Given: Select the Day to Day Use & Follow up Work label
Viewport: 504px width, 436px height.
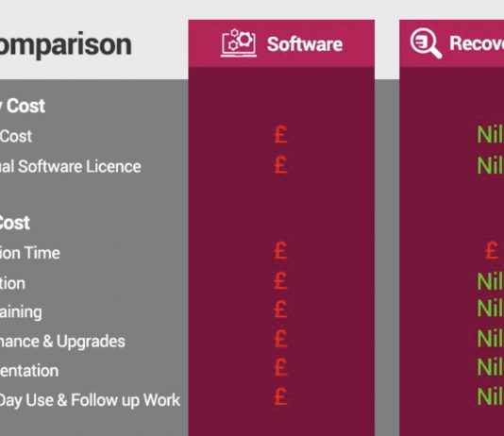Looking at the screenshot, I should (90, 400).
